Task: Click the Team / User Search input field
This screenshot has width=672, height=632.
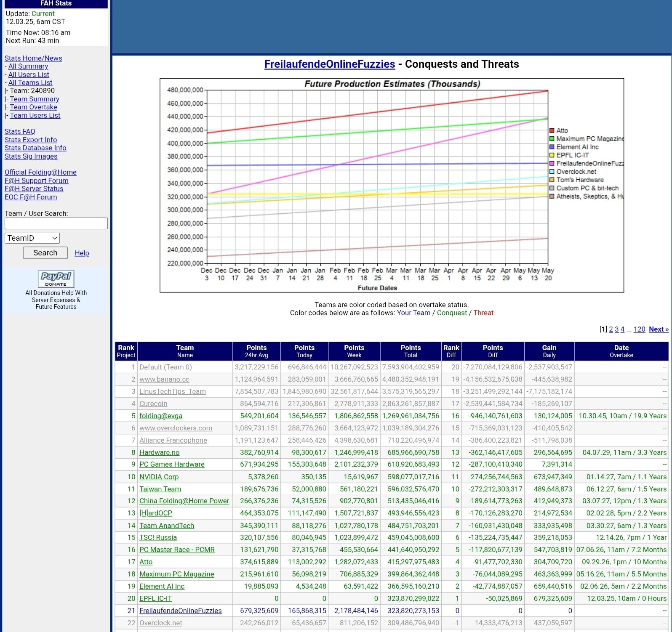Action: [56, 223]
